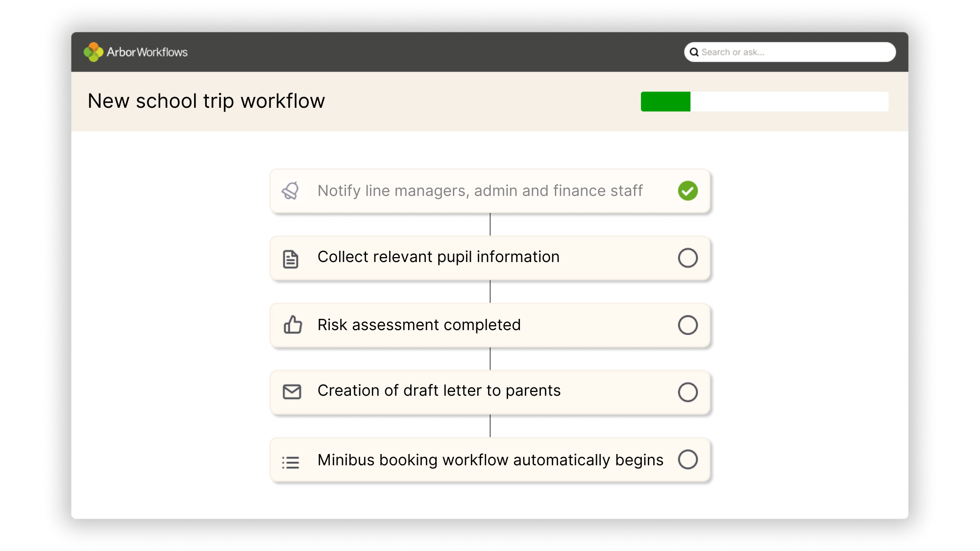Screen dimensions: 980x551
Task: Click the New school trip workflow title
Action: (206, 100)
